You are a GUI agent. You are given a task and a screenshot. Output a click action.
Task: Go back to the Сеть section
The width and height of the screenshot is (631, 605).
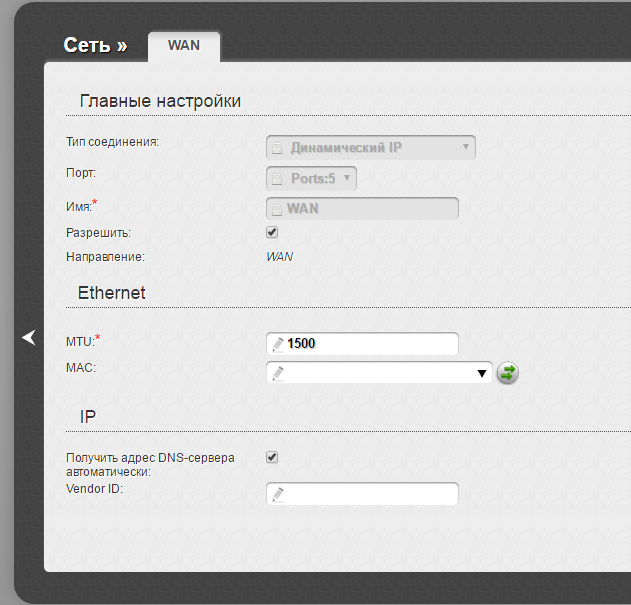94,45
